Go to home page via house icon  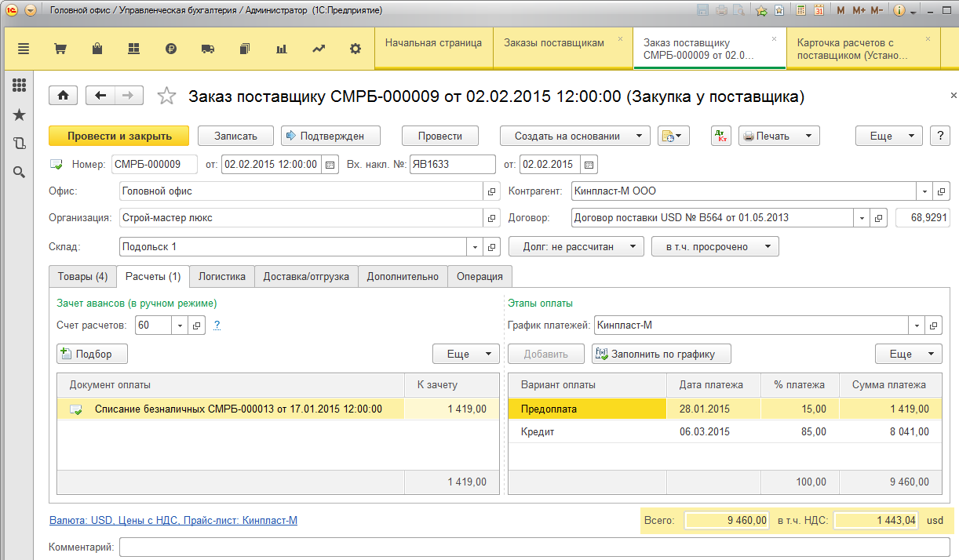[64, 95]
